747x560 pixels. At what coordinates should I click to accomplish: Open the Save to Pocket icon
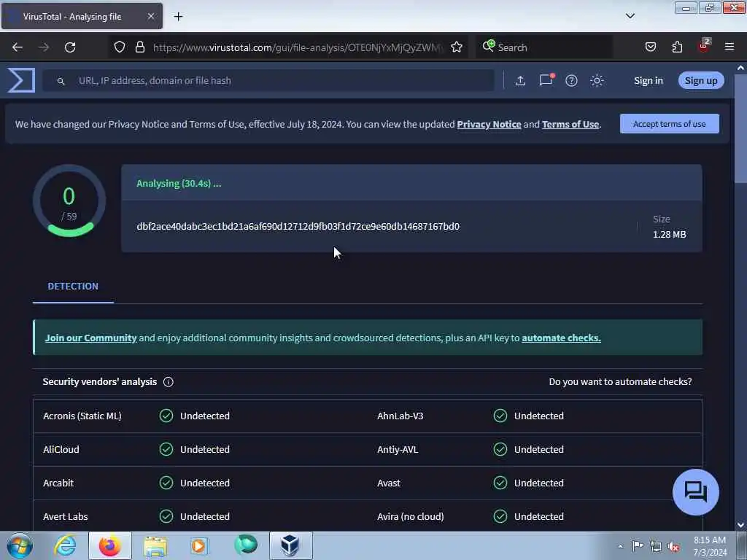[650, 47]
